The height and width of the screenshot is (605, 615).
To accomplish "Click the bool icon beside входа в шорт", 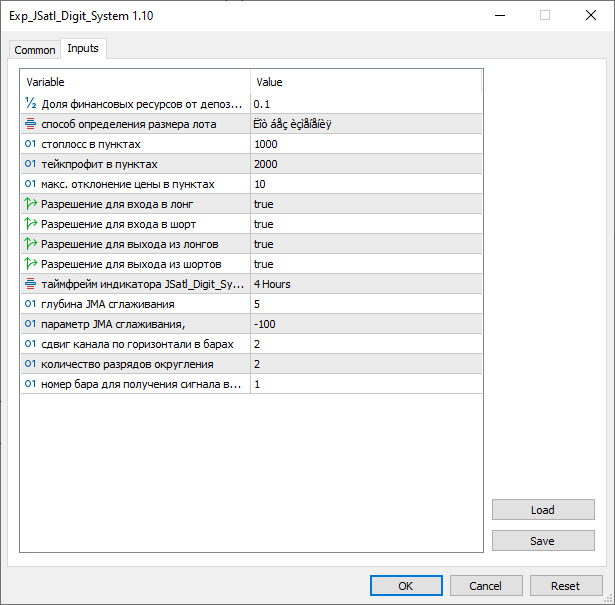I will (x=31, y=223).
